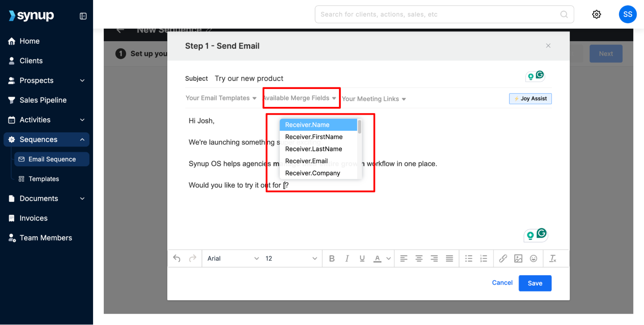Apply the text color with the A icon
This screenshot has height=325, width=644.
point(377,258)
